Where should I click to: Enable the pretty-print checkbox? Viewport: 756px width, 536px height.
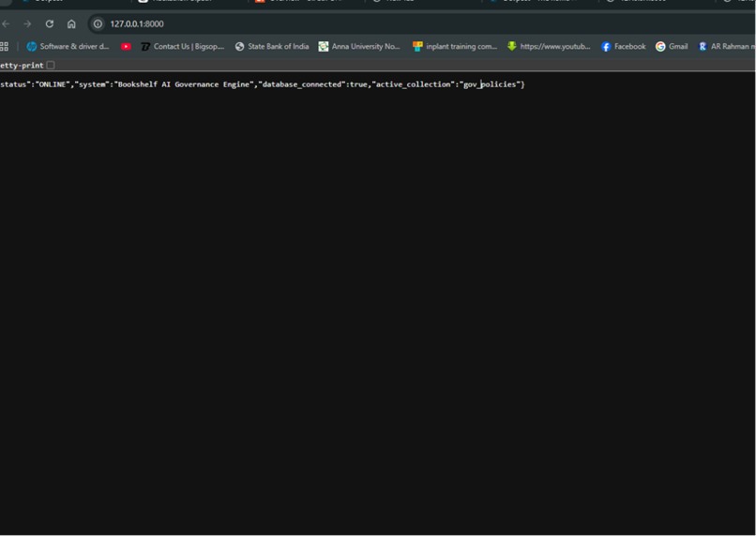click(x=51, y=65)
